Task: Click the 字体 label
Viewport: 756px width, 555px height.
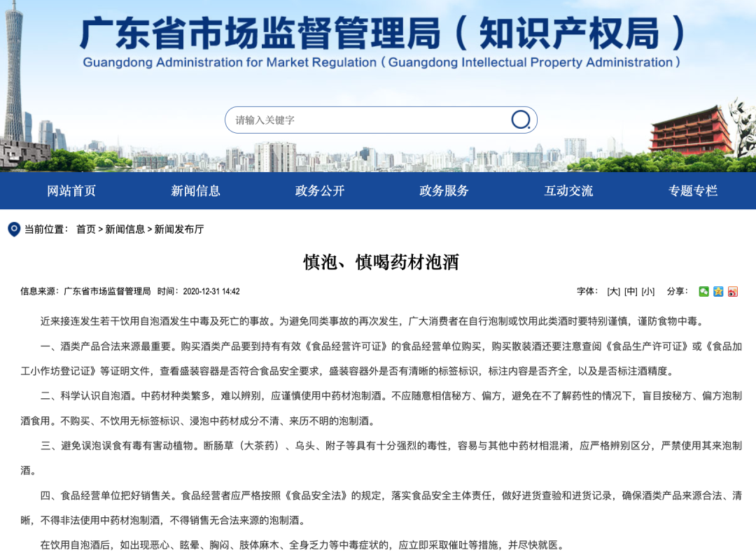Action: tap(587, 291)
